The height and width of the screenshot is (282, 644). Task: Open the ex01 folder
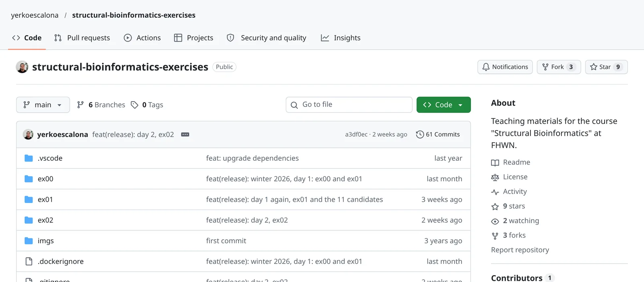click(x=45, y=199)
